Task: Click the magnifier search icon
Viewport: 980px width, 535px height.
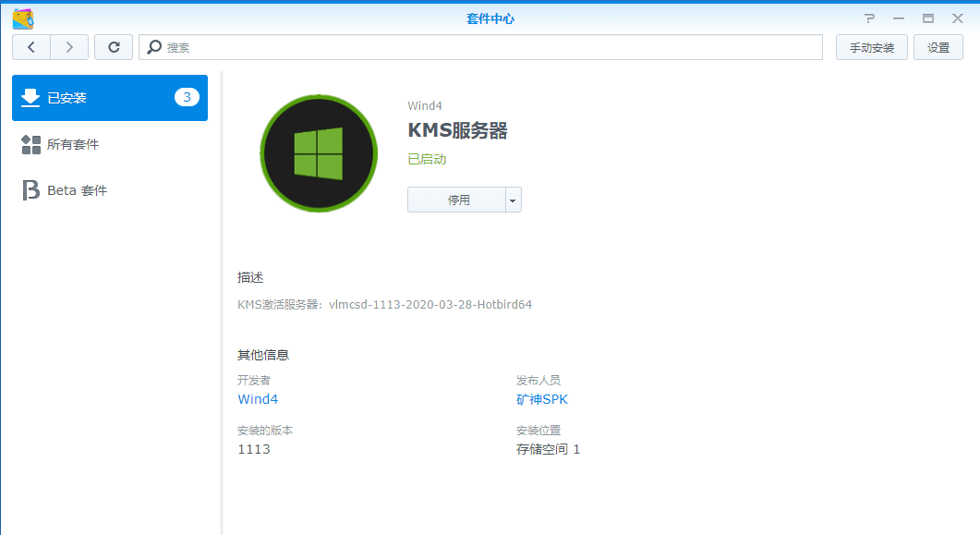Action: click(x=153, y=47)
